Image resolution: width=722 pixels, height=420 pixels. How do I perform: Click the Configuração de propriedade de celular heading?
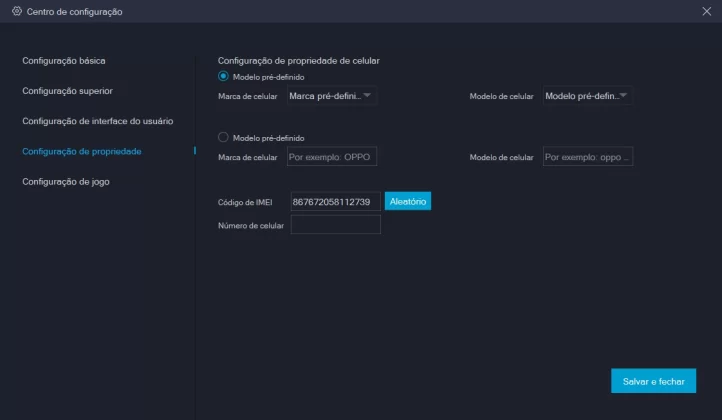pyautogui.click(x=299, y=61)
